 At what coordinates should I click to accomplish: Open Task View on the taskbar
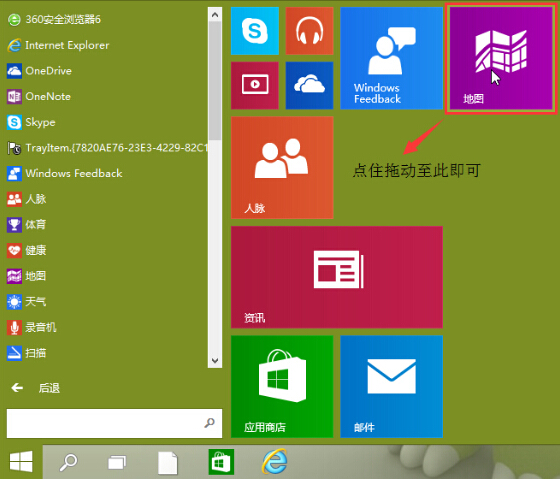click(x=117, y=462)
